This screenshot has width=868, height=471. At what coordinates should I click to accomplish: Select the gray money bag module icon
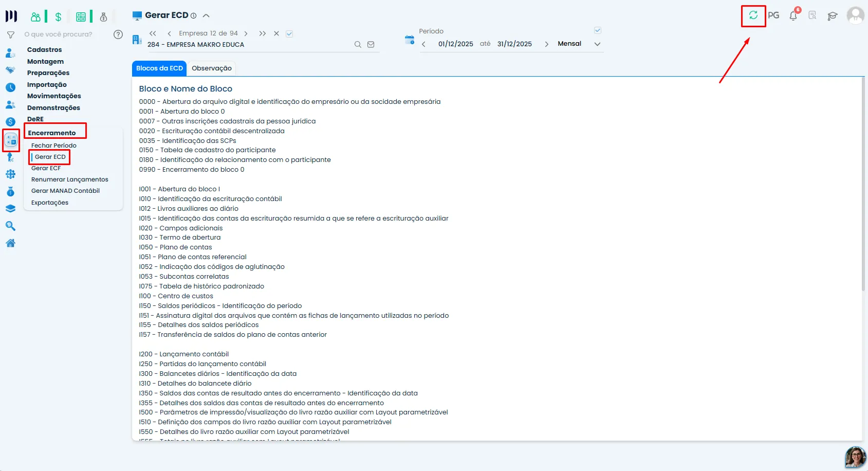103,17
